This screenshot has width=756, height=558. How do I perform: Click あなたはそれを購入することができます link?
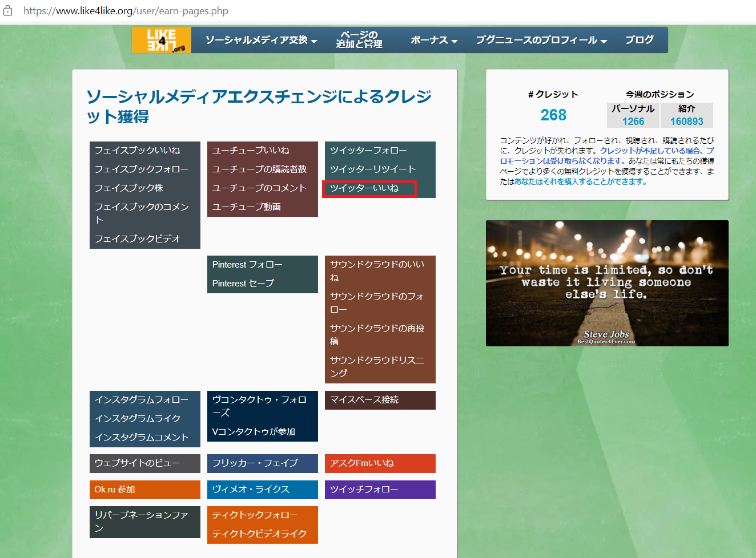point(581,181)
